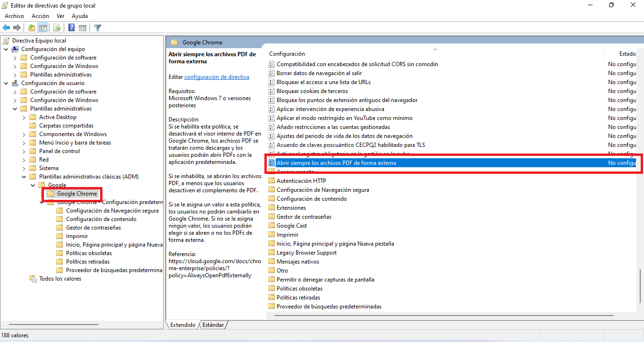The width and height of the screenshot is (644, 342).
Task: Select Configuración de Navegación segura in settings list
Action: coord(323,190)
